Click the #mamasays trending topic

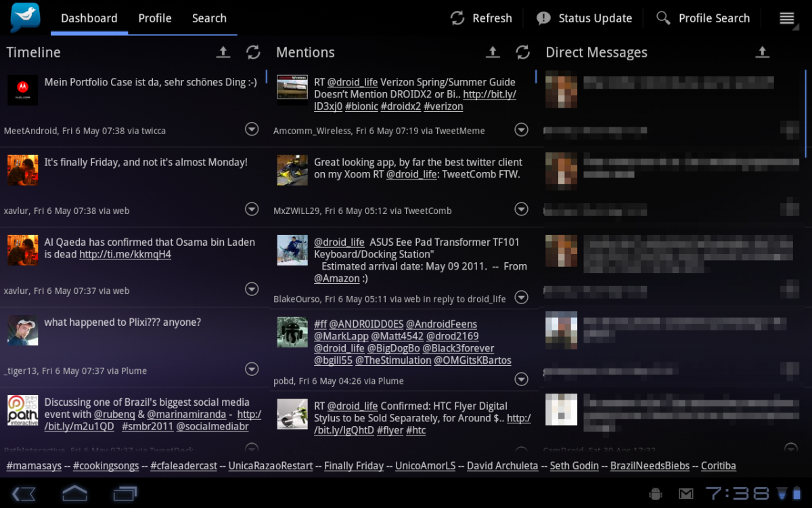tap(34, 466)
